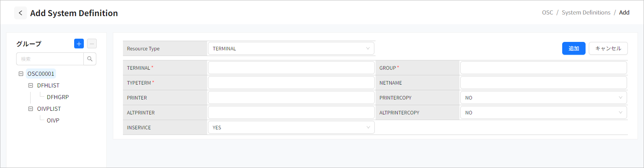644x168 pixels.
Task: Open the ALTPRINTERCOPY dropdown
Action: 543,112
